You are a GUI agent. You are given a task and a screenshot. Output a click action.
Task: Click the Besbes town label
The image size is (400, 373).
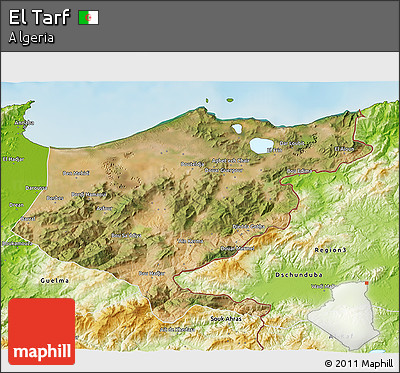point(55,198)
